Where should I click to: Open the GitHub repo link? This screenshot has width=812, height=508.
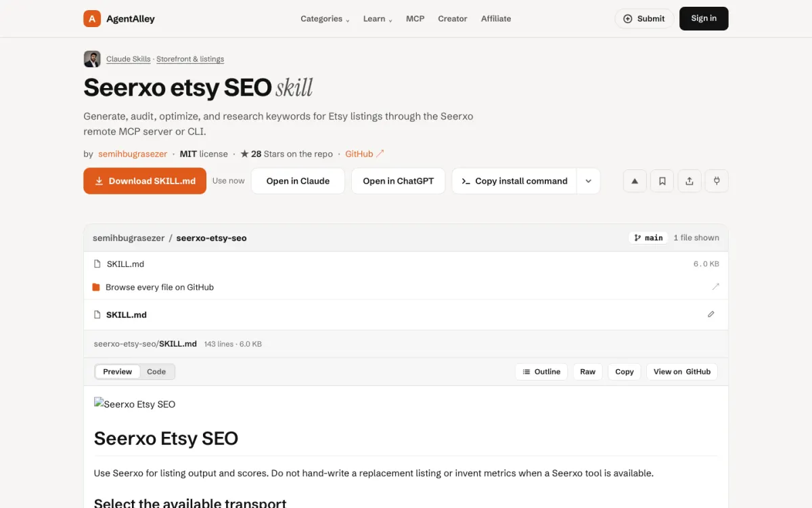365,154
